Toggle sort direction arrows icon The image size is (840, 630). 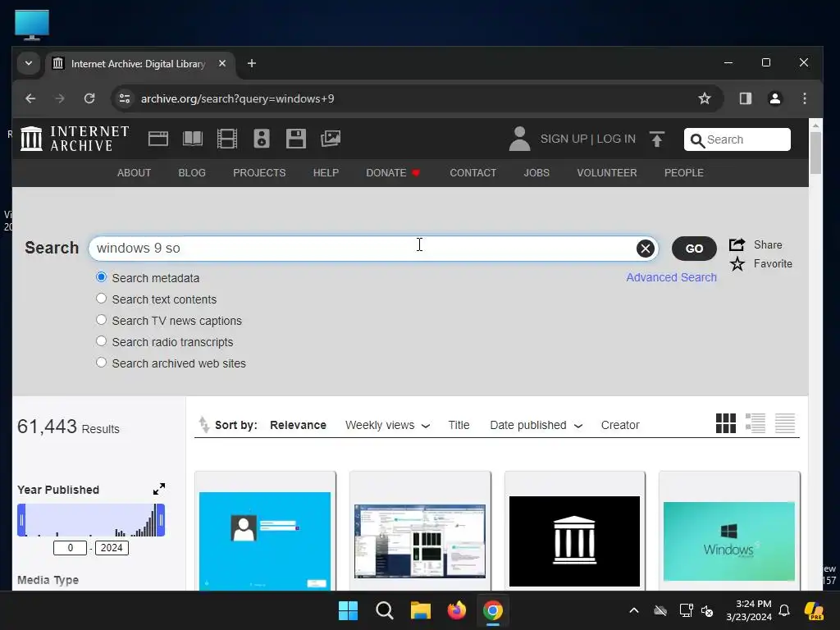click(x=203, y=424)
